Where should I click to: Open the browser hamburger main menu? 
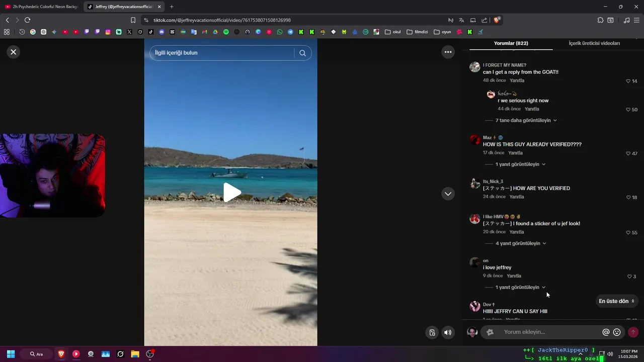[x=637, y=20]
